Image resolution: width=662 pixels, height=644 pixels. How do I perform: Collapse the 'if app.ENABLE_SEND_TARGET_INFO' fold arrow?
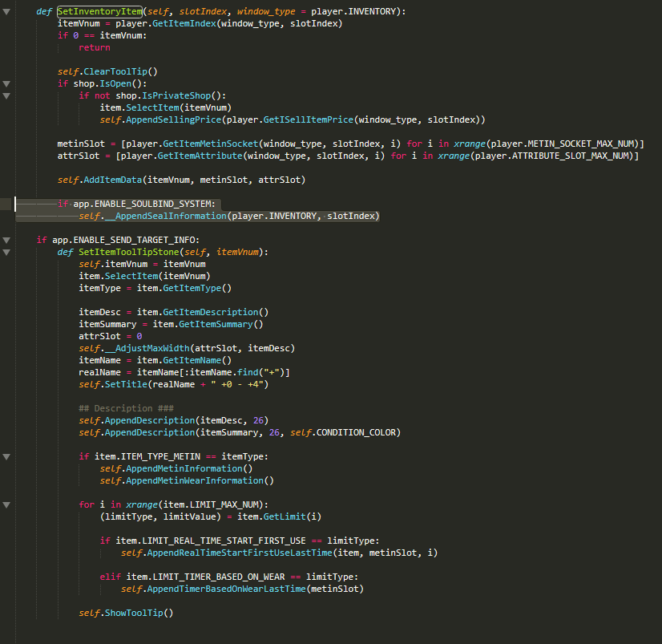coord(6,240)
